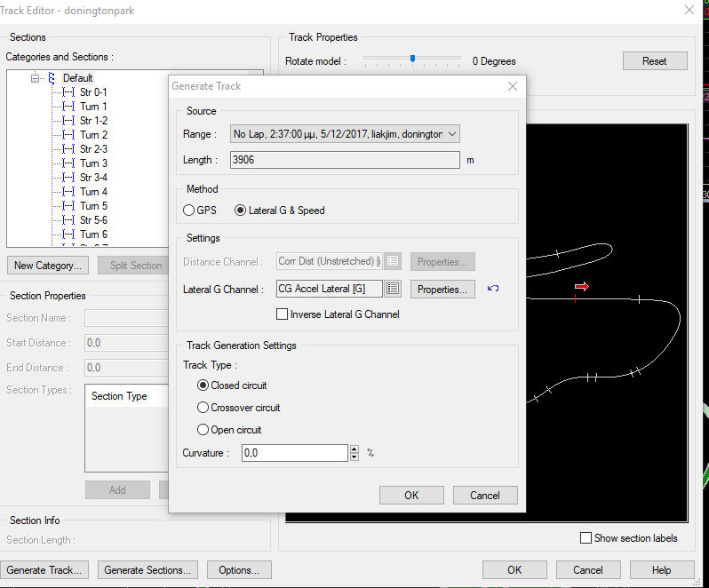Select 'Str 3-4' section label
Screen dimensions: 709x588
tap(93, 178)
